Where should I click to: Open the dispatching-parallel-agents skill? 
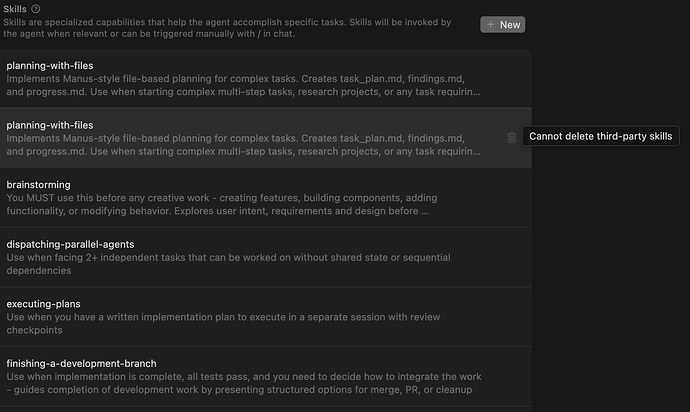266,257
